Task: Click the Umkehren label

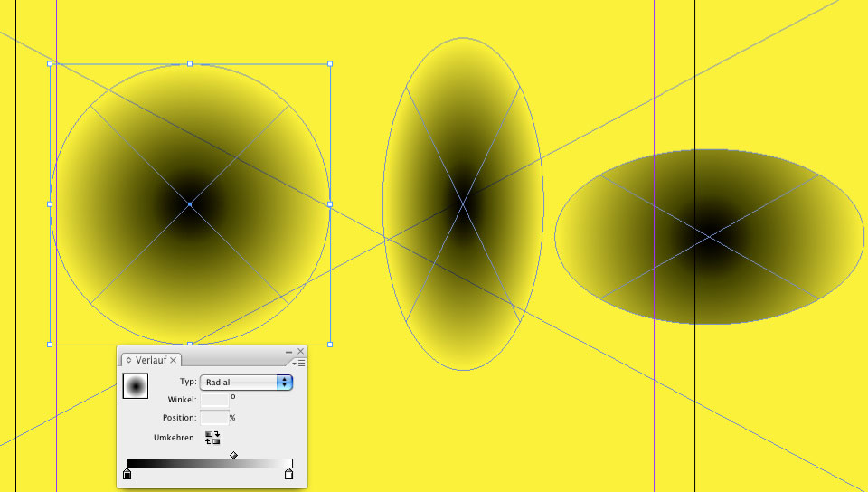Action: pyautogui.click(x=174, y=437)
